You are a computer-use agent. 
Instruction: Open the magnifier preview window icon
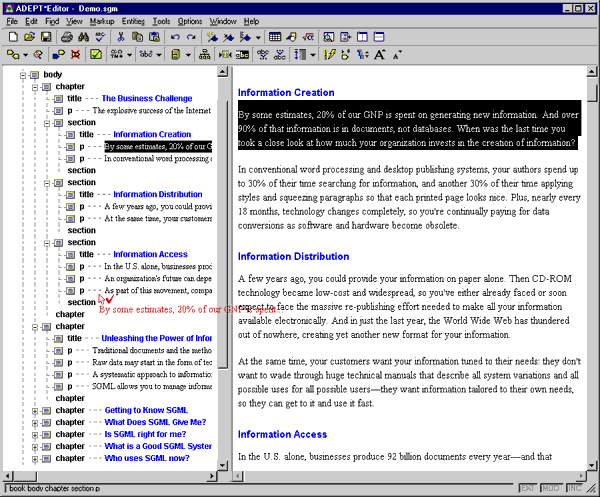(x=329, y=37)
